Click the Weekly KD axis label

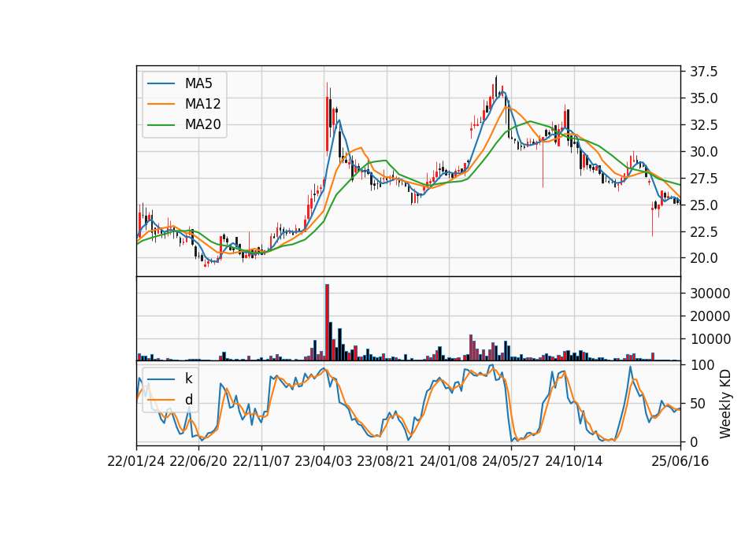[724, 404]
